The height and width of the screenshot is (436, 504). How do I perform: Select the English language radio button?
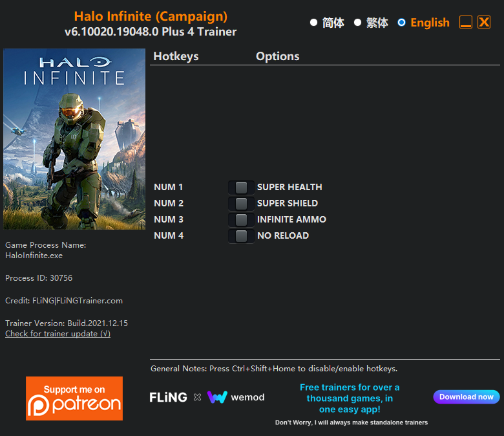(401, 23)
